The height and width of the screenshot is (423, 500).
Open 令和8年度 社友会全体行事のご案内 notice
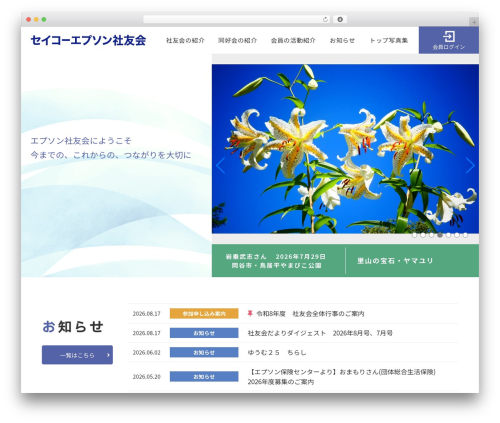click(310, 314)
